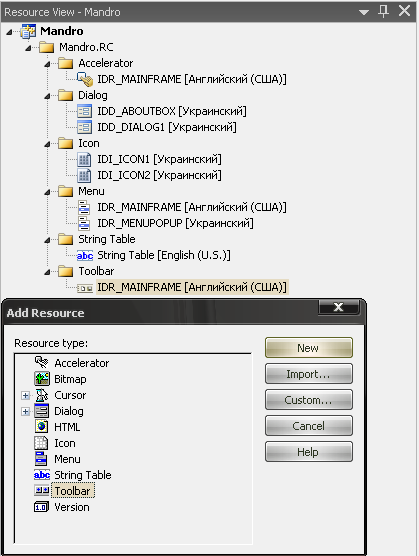The width and height of the screenshot is (419, 556).
Task: Select Menu resource type label
Action: 67,459
